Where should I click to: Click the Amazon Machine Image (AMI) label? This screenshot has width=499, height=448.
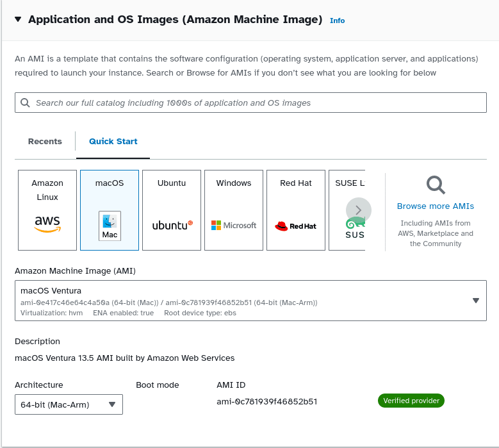(75, 271)
